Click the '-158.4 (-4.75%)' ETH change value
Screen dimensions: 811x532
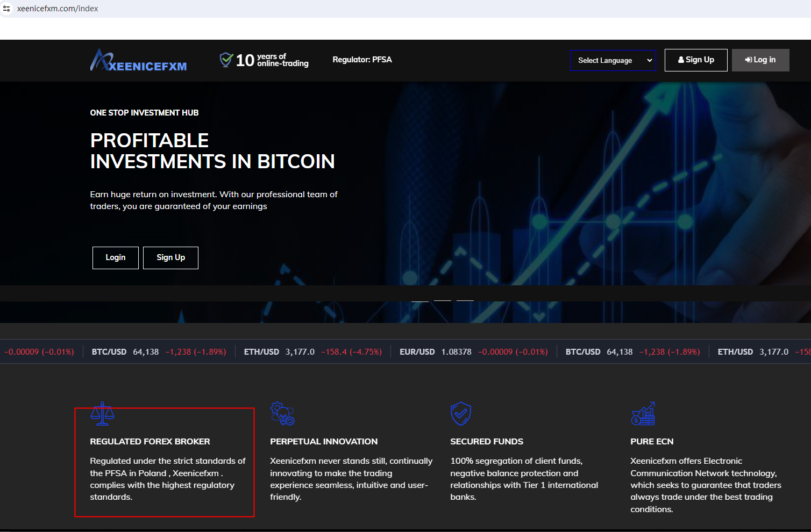tap(351, 352)
